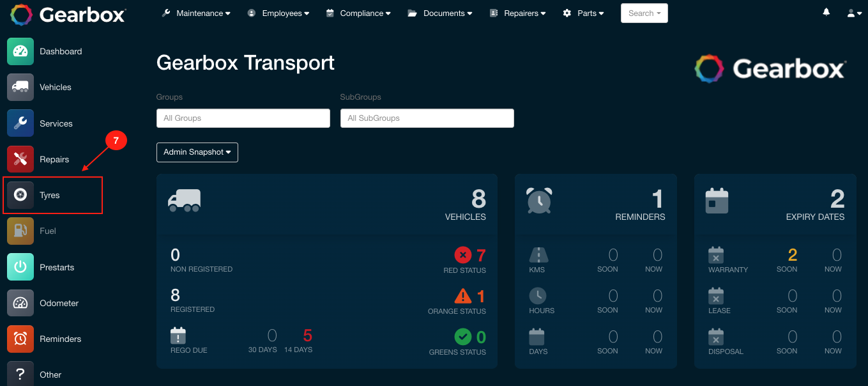Click the alarm clock icon on Reminders card
The image size is (868, 386).
click(539, 200)
